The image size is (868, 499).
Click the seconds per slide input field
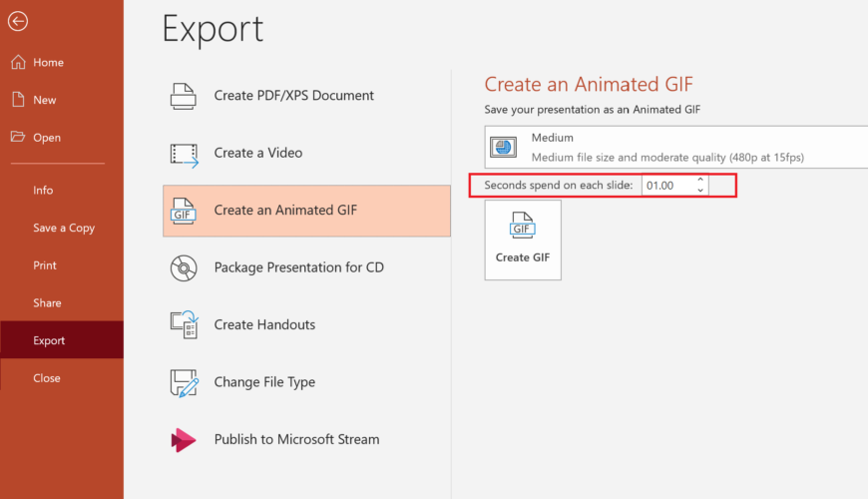[666, 186]
